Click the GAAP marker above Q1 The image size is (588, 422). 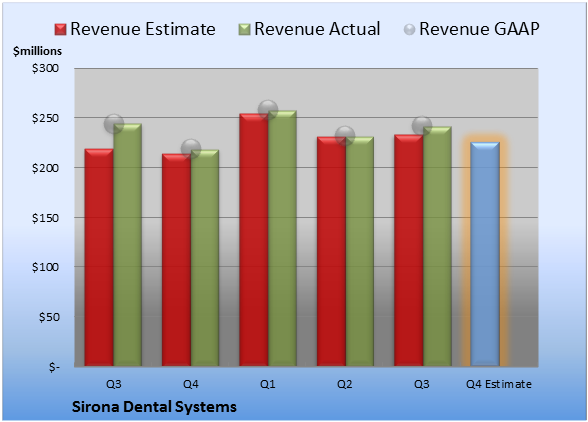pos(268,110)
